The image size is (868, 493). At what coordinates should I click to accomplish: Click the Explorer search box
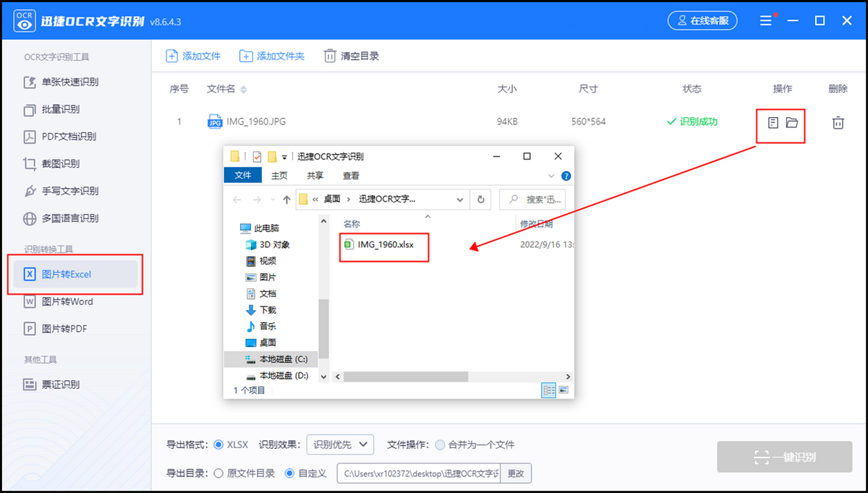coord(532,200)
